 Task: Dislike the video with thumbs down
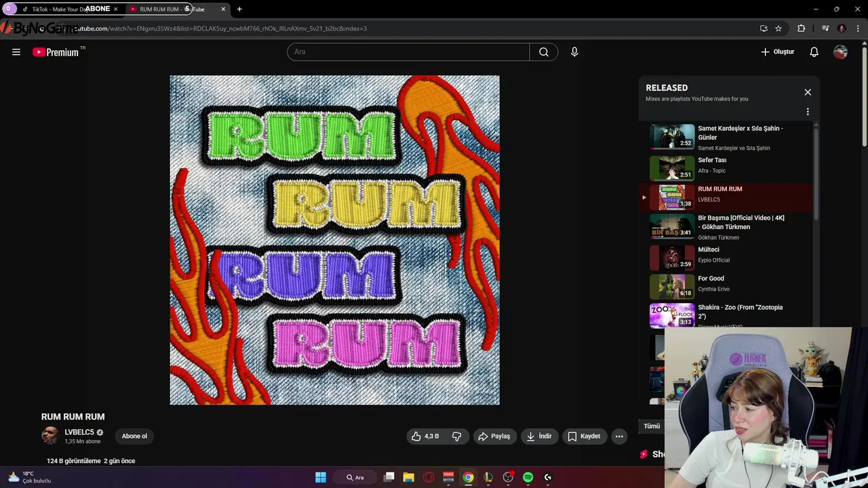click(x=456, y=436)
